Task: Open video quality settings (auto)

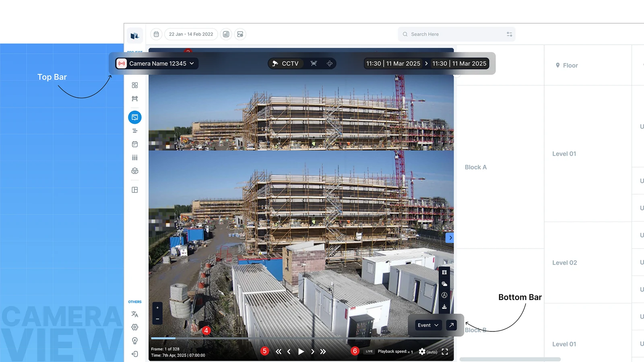Action: pyautogui.click(x=427, y=352)
